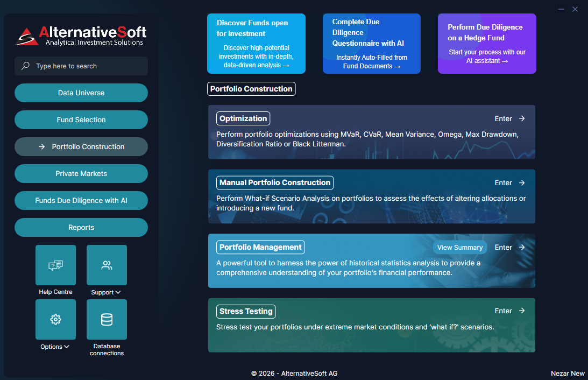Click the Manual Portfolio Construction title label
588x380 pixels.
click(x=275, y=182)
